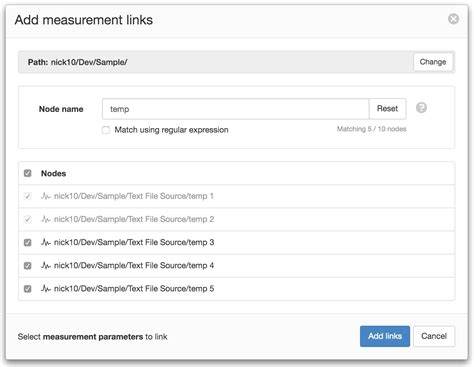474x367 pixels.
Task: Click the waveform icon for temp 1
Action: pos(46,196)
